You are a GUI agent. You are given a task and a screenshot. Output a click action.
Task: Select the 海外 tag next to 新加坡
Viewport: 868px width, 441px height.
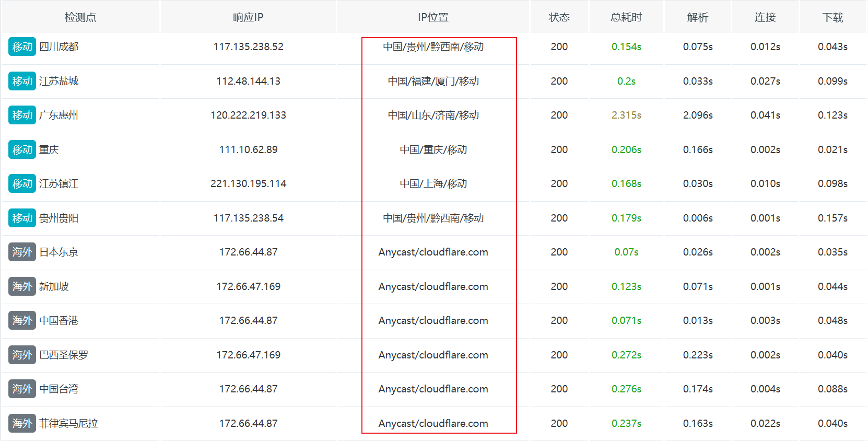point(22,286)
